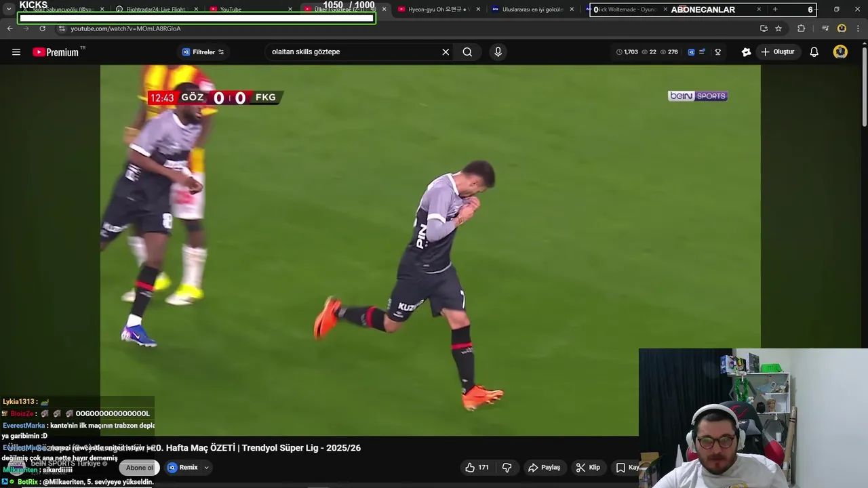View site information icon beside URL
The image size is (868, 488).
coord(62,28)
